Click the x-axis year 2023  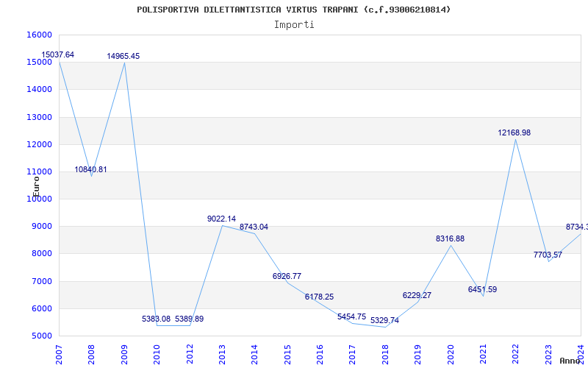(548, 355)
